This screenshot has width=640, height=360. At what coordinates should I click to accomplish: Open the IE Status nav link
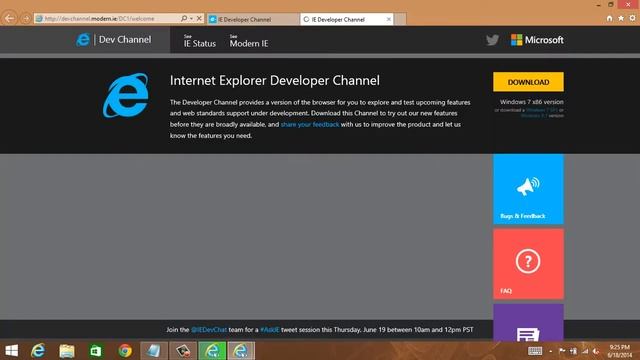tap(200, 41)
